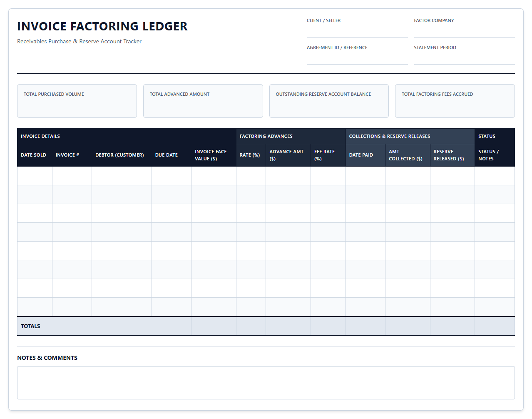Select the Total Factoring Fees Accrued box
Image resolution: width=532 pixels, height=419 pixels.
455,101
